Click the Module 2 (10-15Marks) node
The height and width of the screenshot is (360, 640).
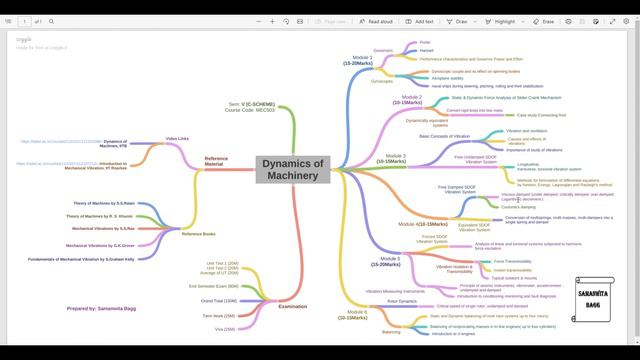pos(407,100)
